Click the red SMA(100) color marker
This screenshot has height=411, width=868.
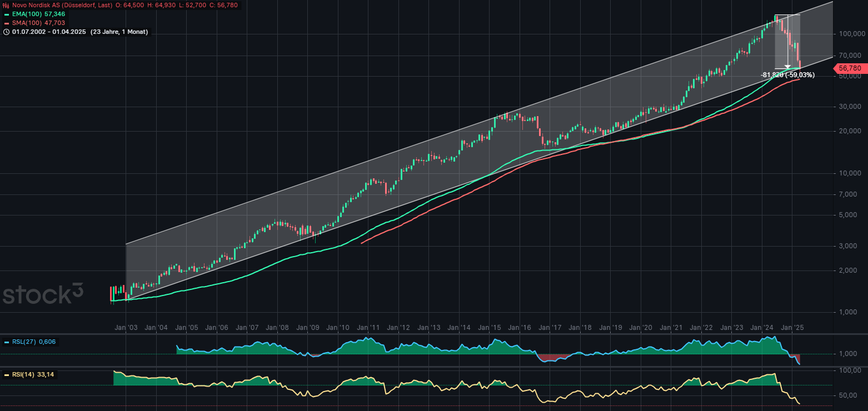point(6,23)
